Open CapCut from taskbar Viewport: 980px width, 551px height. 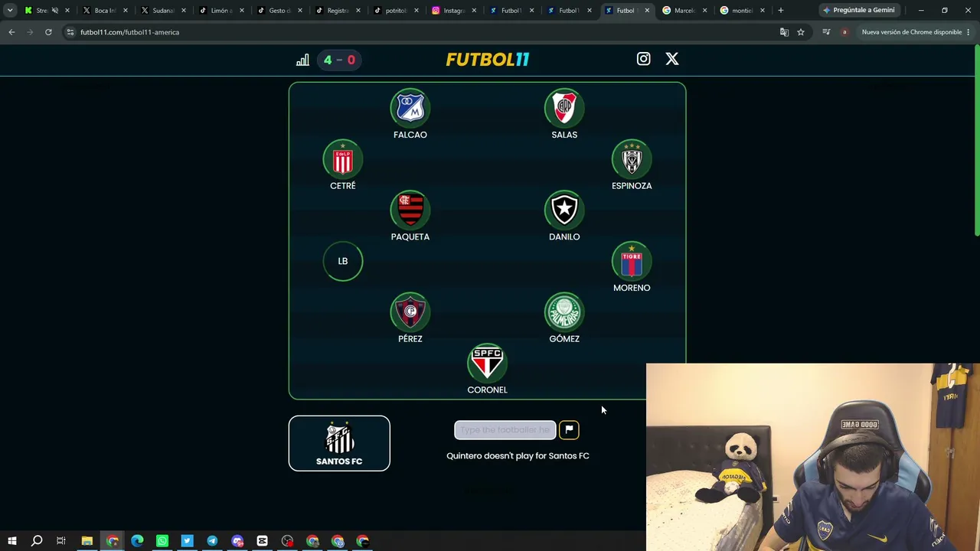coord(262,541)
